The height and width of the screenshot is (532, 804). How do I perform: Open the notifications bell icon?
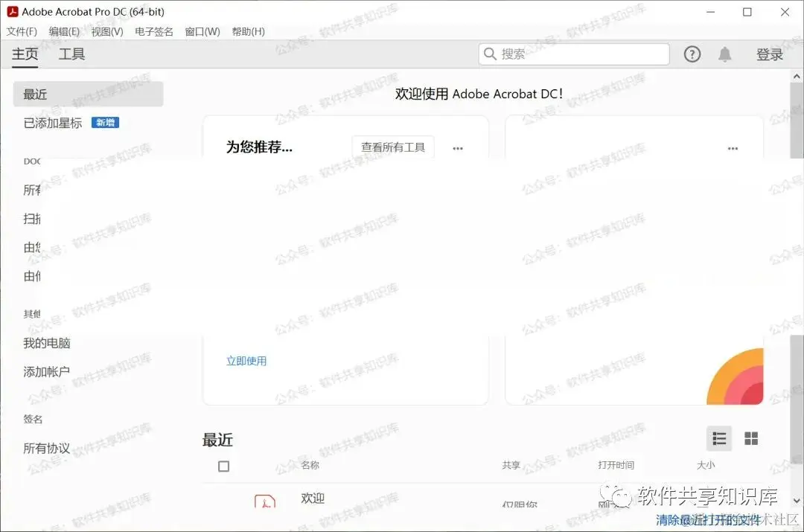pyautogui.click(x=724, y=54)
